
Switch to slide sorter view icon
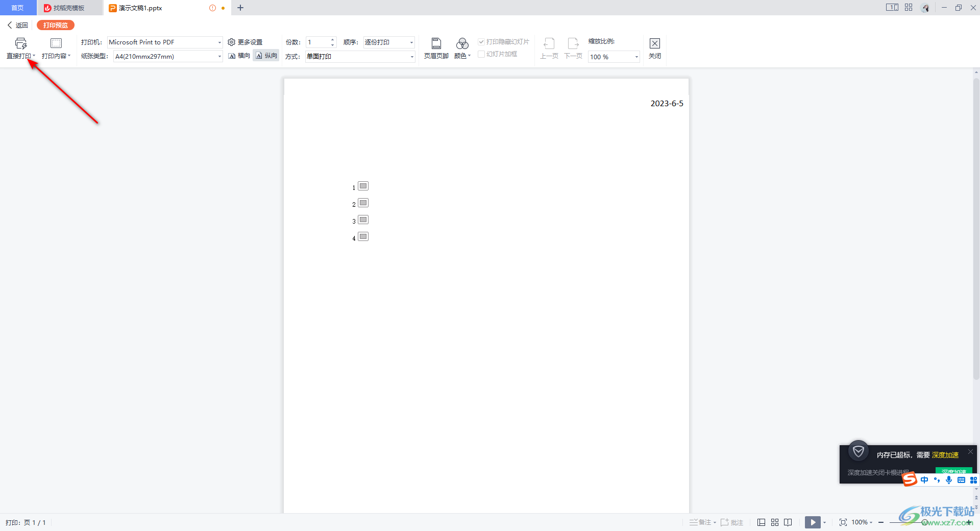point(775,522)
